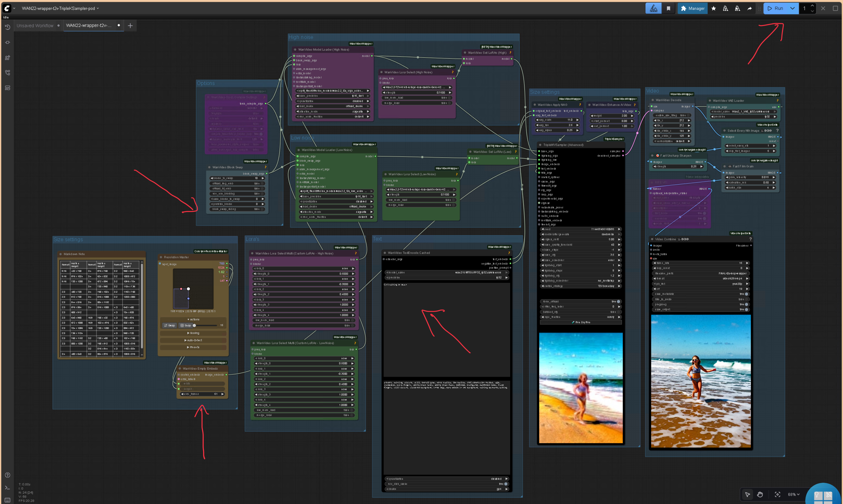Toggle force_offload in TripleKSampler node

point(618,302)
